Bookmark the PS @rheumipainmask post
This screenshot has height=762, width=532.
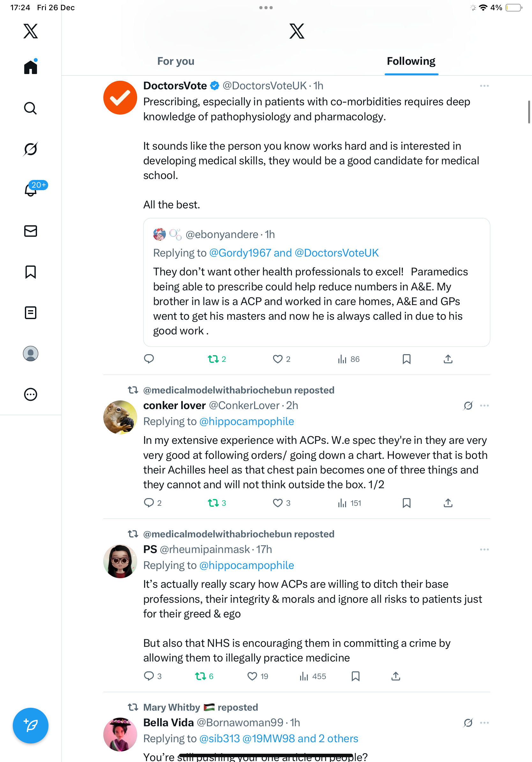click(355, 676)
